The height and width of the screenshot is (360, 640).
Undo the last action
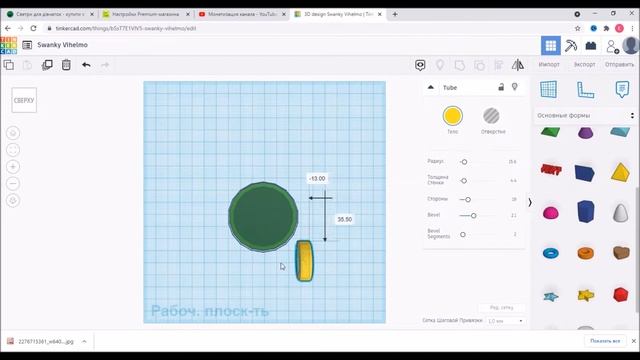tap(86, 65)
